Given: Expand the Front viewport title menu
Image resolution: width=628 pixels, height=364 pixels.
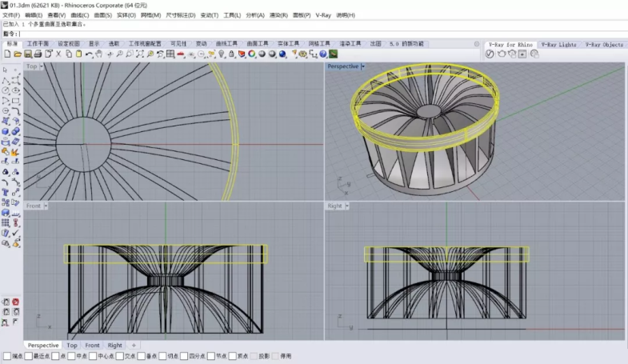Looking at the screenshot, I should click(x=46, y=206).
